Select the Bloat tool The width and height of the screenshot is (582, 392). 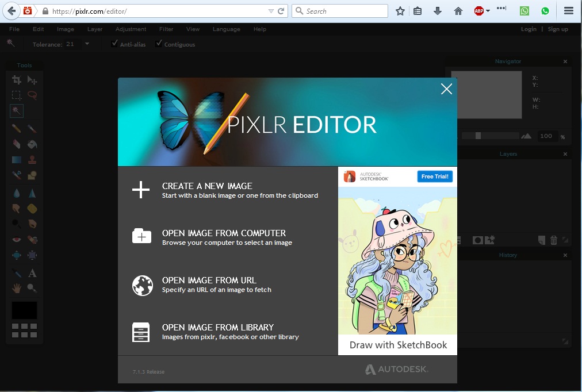16,255
